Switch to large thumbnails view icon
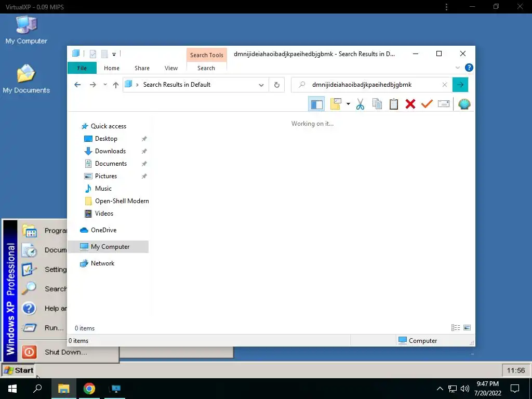Viewport: 532px width, 399px height. point(467,327)
